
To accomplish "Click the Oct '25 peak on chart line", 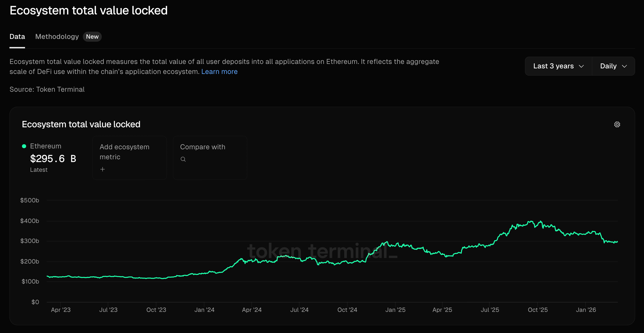I will (x=540, y=222).
